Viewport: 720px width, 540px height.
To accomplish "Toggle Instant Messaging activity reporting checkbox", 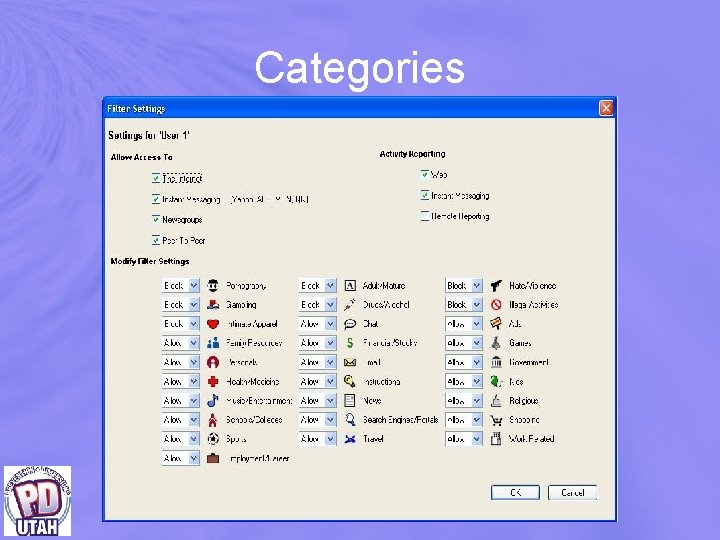I will [x=425, y=196].
